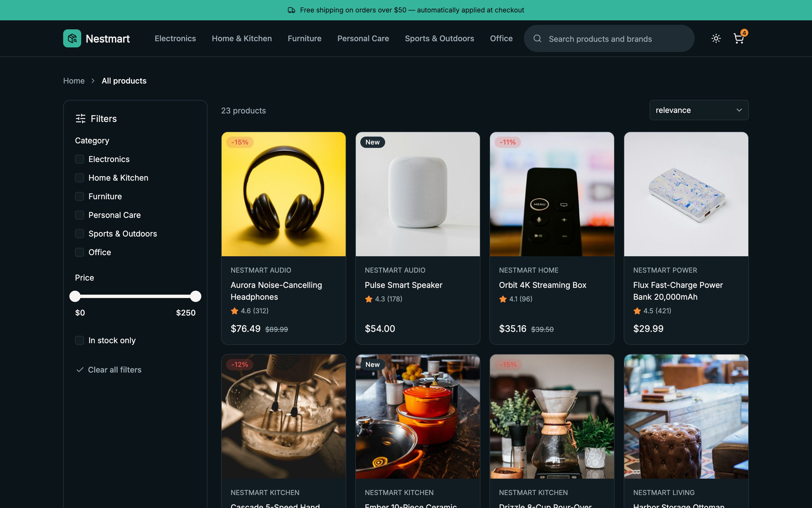Open the shopping cart icon
The width and height of the screenshot is (812, 508).
(x=738, y=39)
